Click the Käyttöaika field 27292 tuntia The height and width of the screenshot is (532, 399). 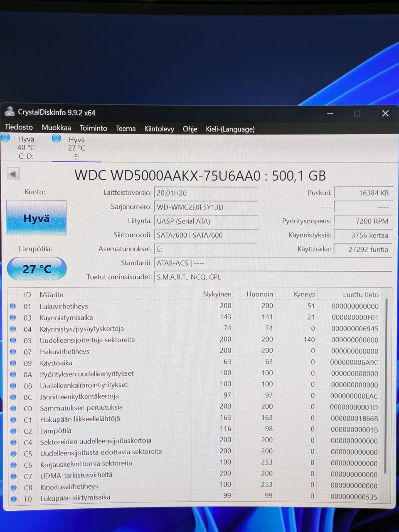click(x=363, y=249)
